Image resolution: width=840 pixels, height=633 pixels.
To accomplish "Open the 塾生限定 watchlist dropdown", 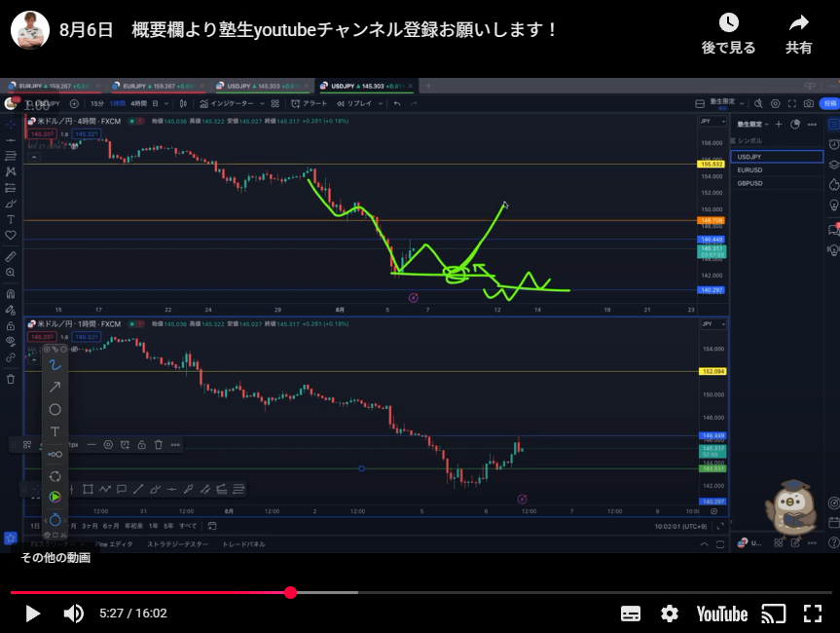I will [x=752, y=125].
